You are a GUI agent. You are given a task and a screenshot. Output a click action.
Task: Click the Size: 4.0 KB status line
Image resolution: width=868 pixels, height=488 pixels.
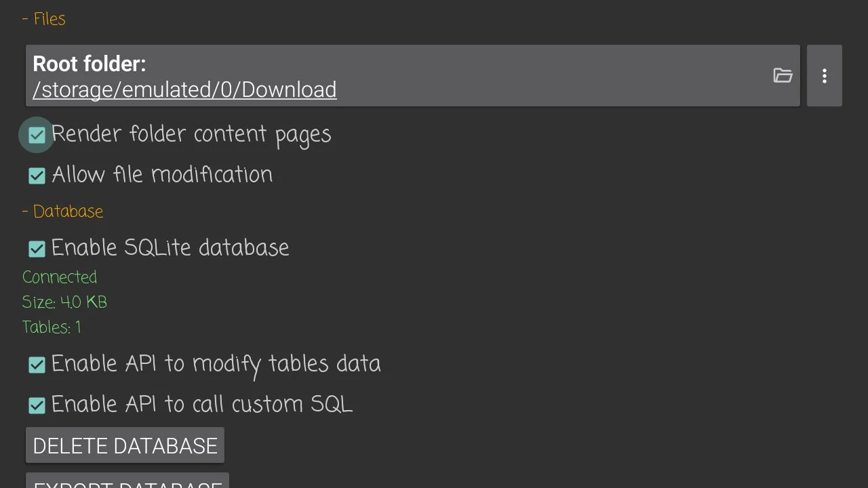tap(64, 302)
